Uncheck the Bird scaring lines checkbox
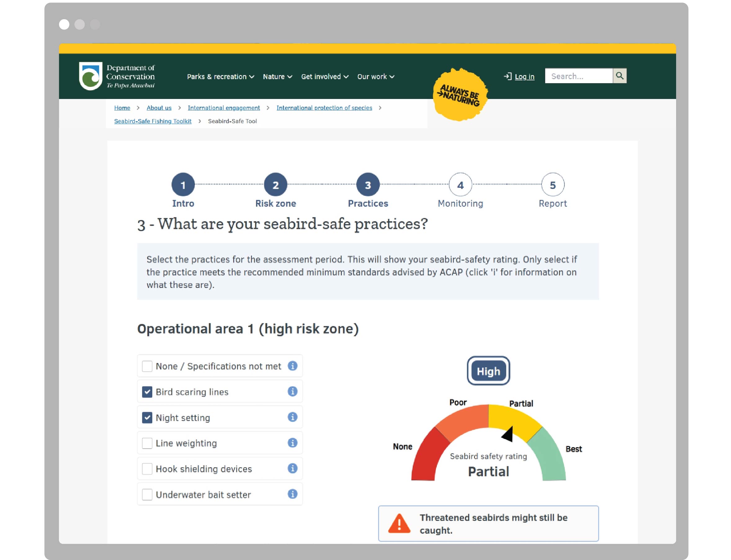This screenshot has height=560, width=731. (x=147, y=392)
